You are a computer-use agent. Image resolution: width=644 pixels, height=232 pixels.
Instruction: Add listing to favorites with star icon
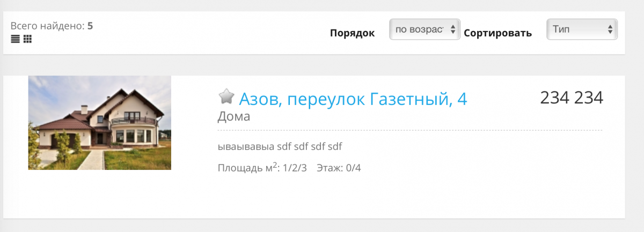pos(226,96)
